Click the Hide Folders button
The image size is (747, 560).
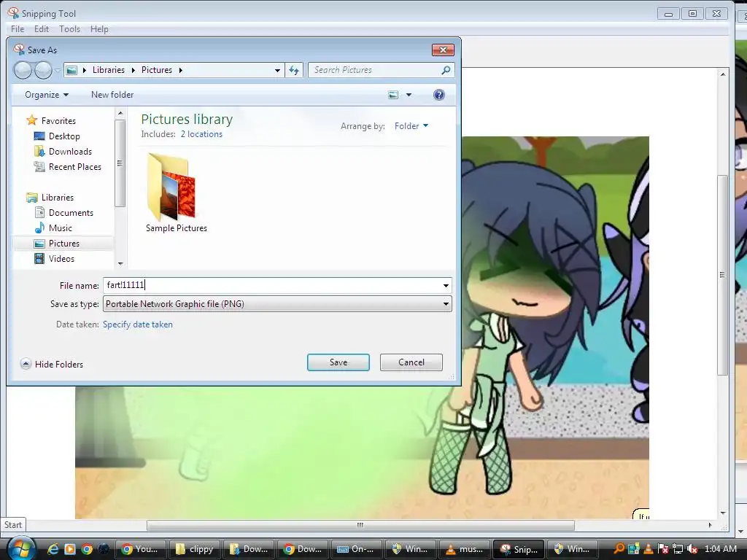[x=52, y=365]
